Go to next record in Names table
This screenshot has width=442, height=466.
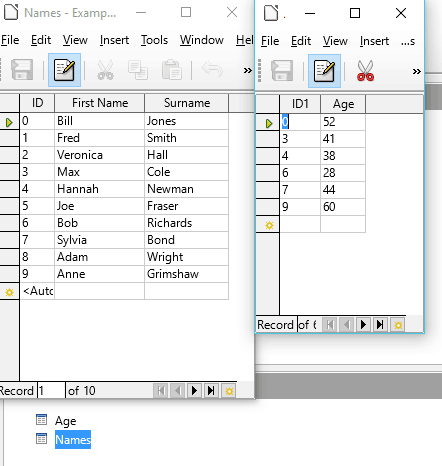click(x=194, y=390)
